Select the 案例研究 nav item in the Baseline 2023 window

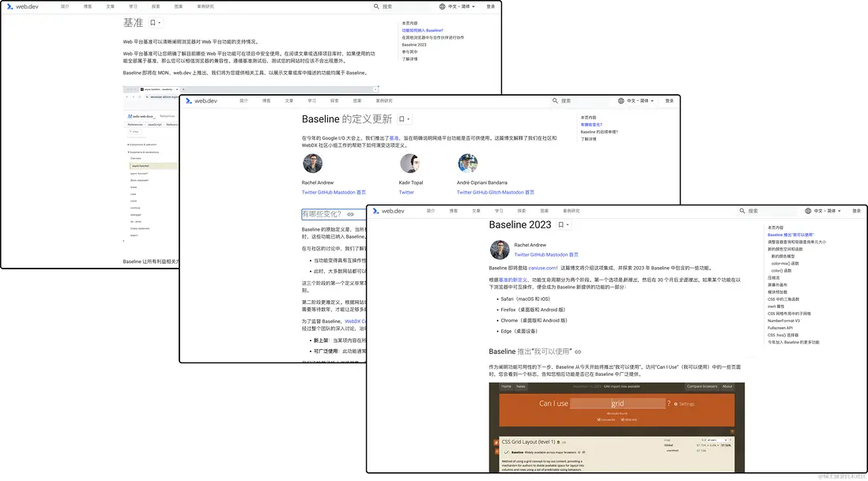click(x=572, y=211)
